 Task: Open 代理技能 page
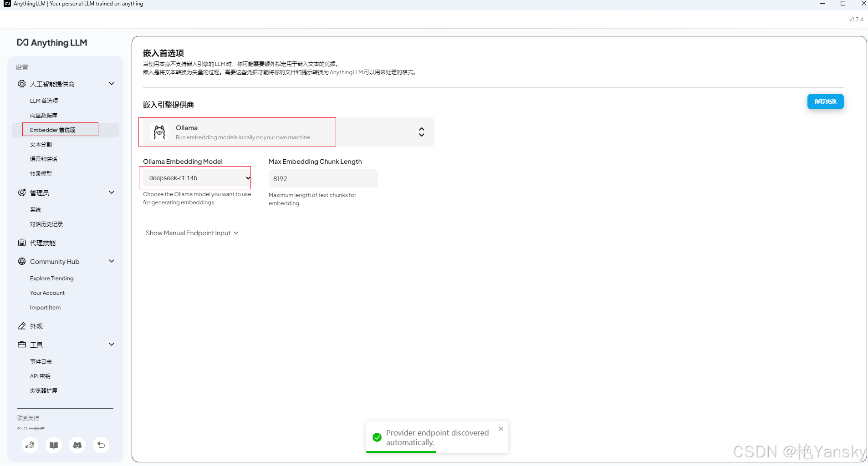click(43, 243)
